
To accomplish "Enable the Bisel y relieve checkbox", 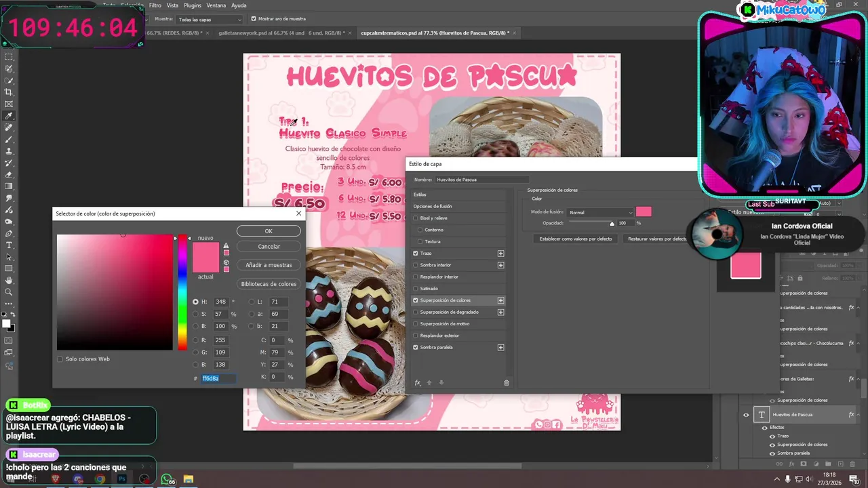I will [x=416, y=218].
